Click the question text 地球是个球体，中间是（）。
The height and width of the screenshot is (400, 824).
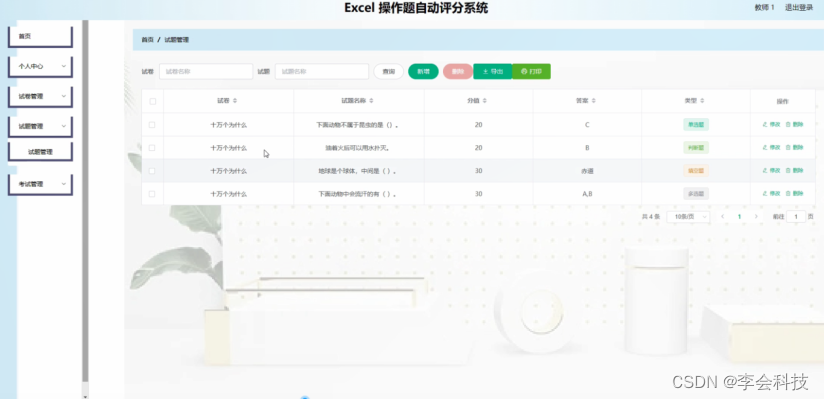(358, 171)
